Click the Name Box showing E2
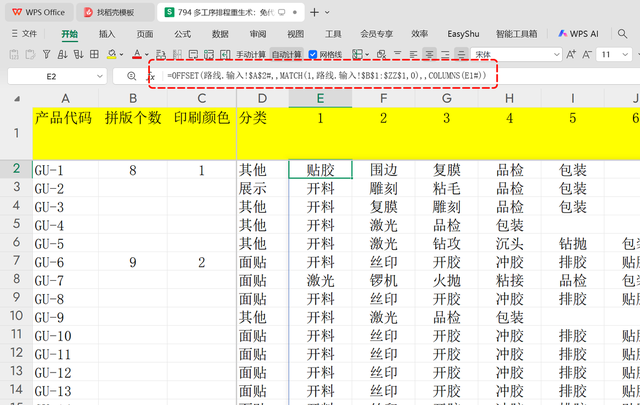The width and height of the screenshot is (640, 405). [51, 76]
